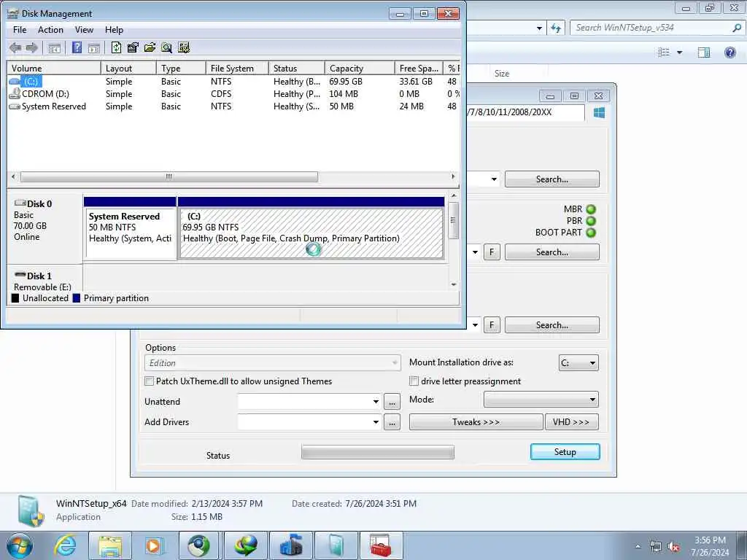The image size is (747, 560).
Task: Click the Back arrow in Disk Management toolbar
Action: pyautogui.click(x=15, y=47)
